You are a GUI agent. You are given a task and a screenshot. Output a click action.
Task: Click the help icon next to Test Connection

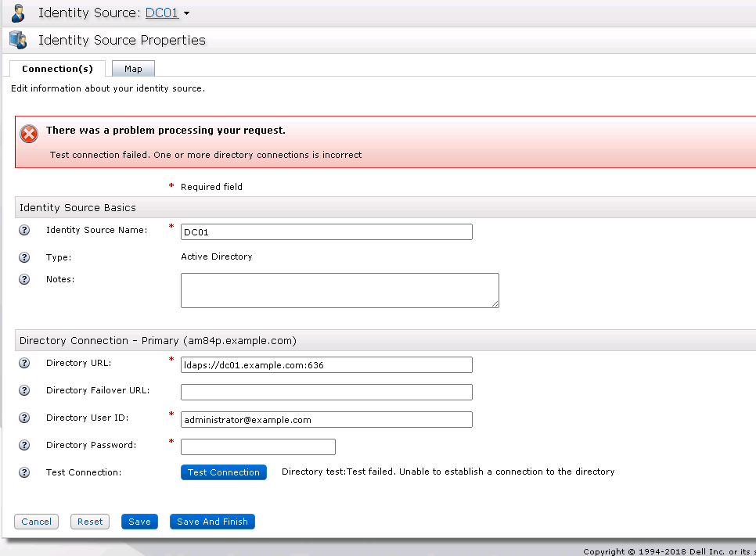23,472
